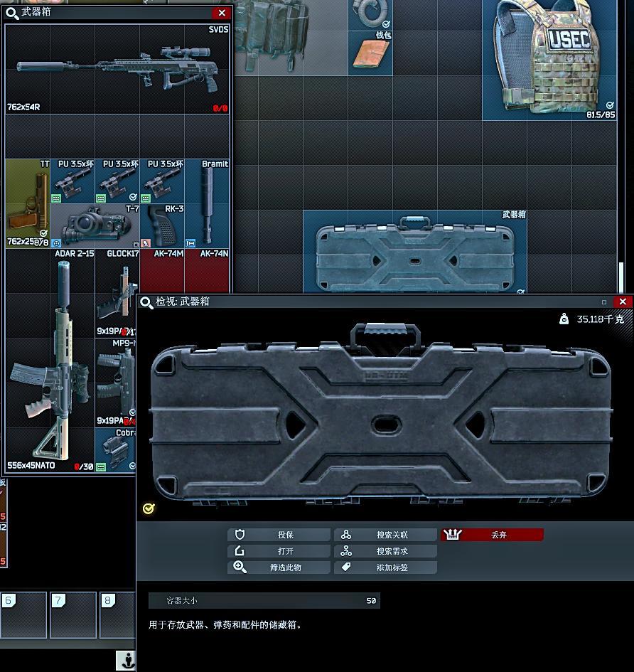
Task: Click the 81.5/85 durability text on armor
Action: 601,115
